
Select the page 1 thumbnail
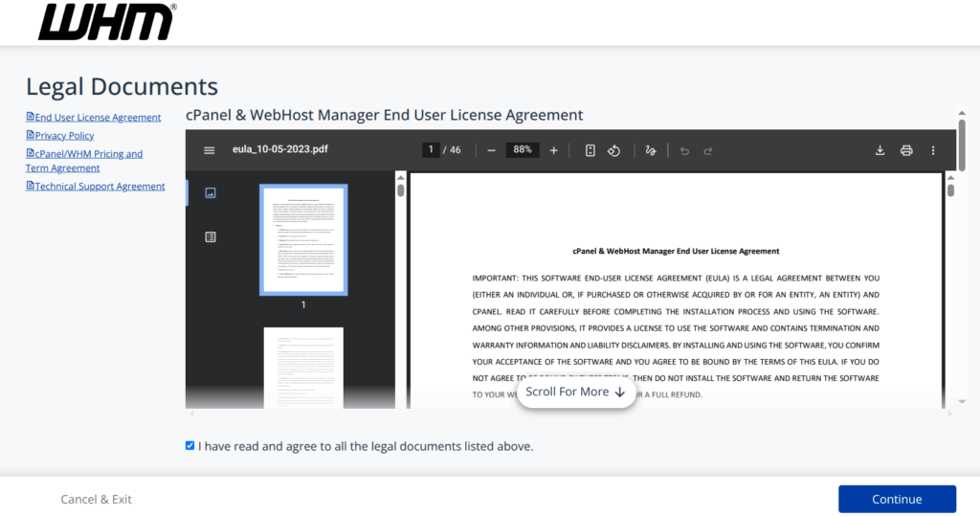(x=303, y=239)
